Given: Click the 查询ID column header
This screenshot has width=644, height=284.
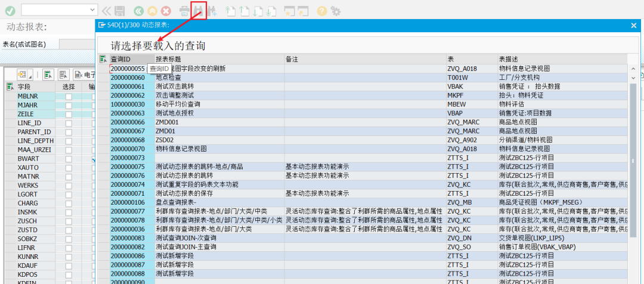Looking at the screenshot, I should click(x=132, y=59).
